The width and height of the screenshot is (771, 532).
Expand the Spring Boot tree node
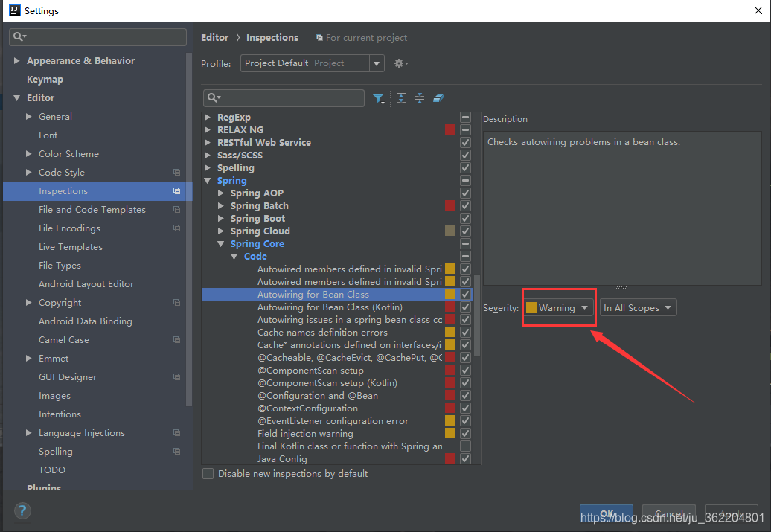pos(221,219)
